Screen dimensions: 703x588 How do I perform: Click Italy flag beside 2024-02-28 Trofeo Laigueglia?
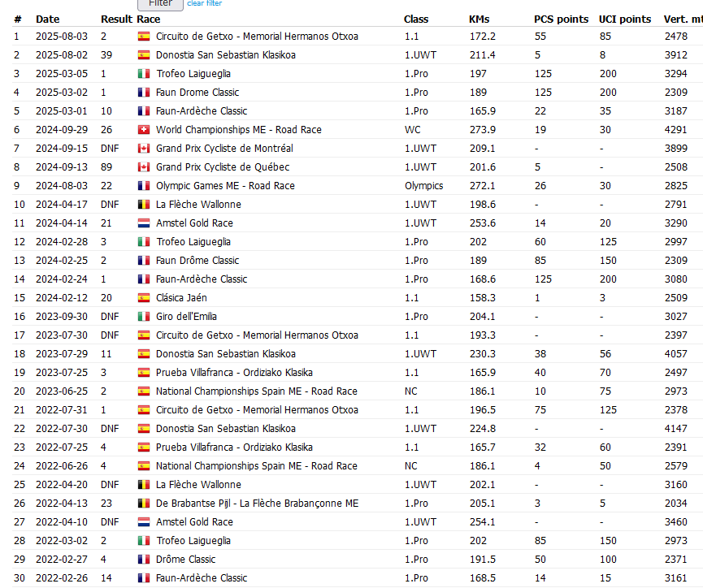point(144,241)
